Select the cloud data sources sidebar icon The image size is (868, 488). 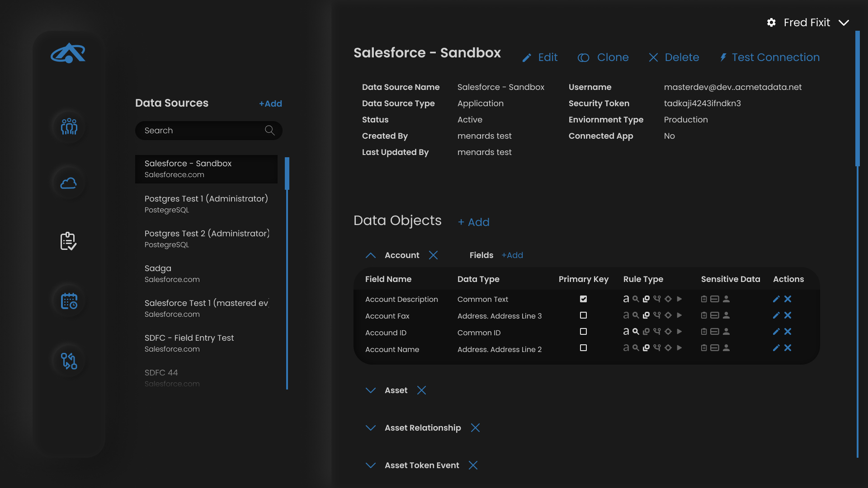(x=68, y=183)
